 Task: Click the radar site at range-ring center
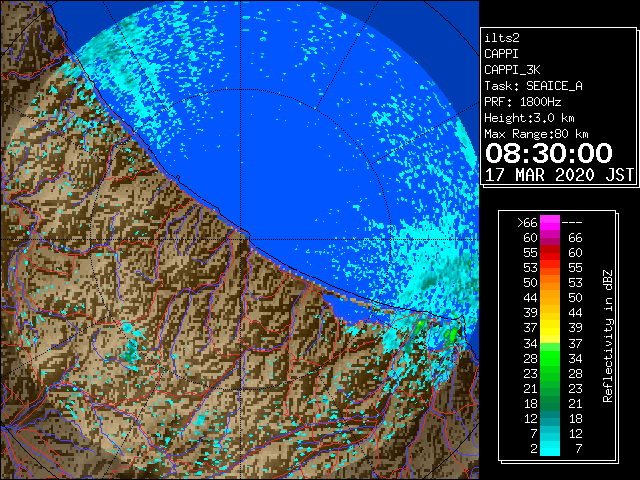click(240, 239)
